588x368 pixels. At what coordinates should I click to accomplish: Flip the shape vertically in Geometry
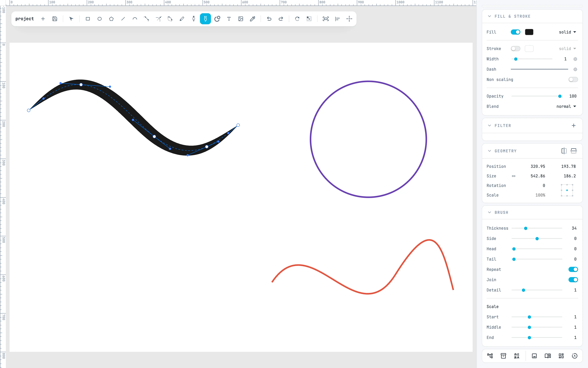[574, 151]
